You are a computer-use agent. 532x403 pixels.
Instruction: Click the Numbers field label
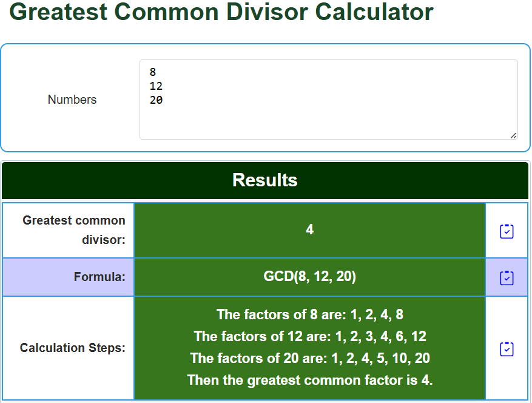tap(72, 100)
